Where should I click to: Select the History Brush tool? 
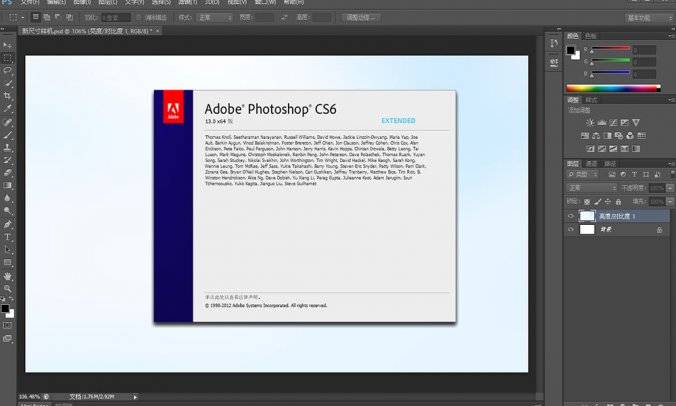coord(7,160)
